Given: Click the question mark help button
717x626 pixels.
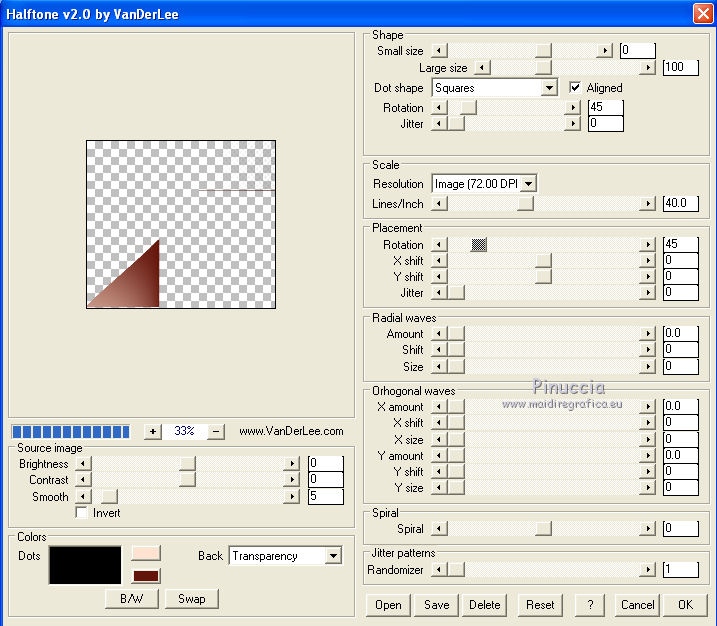Looking at the screenshot, I should click(590, 605).
